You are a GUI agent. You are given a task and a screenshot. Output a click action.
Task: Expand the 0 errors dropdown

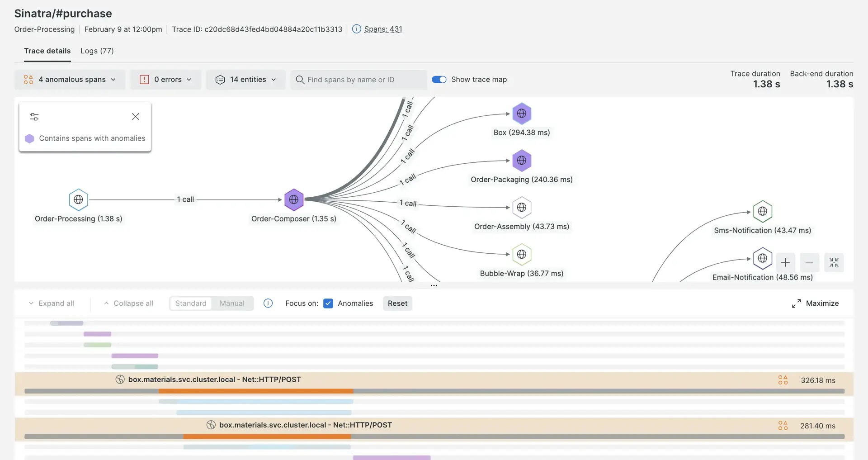pos(165,80)
